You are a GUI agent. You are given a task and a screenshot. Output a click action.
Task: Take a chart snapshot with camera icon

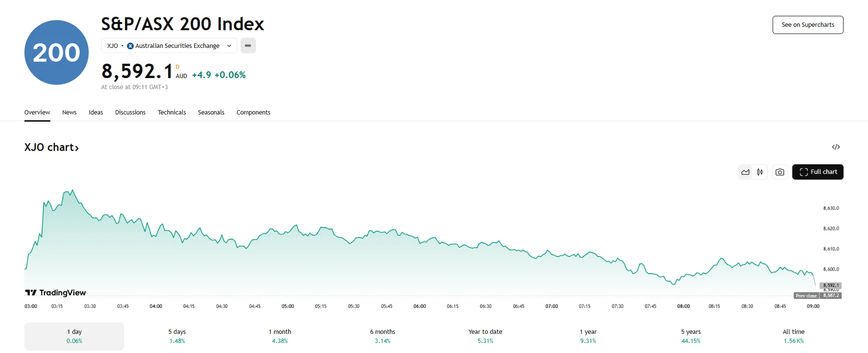[780, 172]
